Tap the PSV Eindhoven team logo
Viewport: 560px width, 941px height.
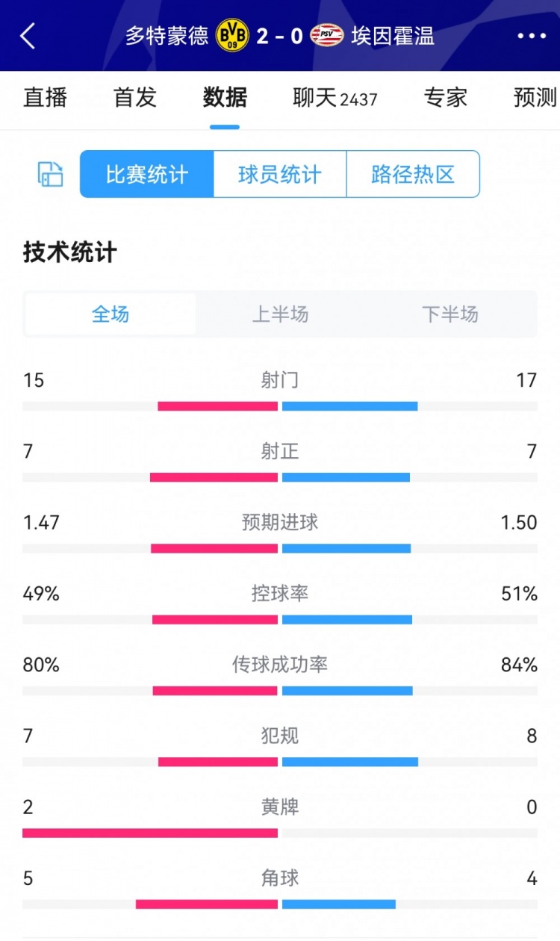coord(326,36)
